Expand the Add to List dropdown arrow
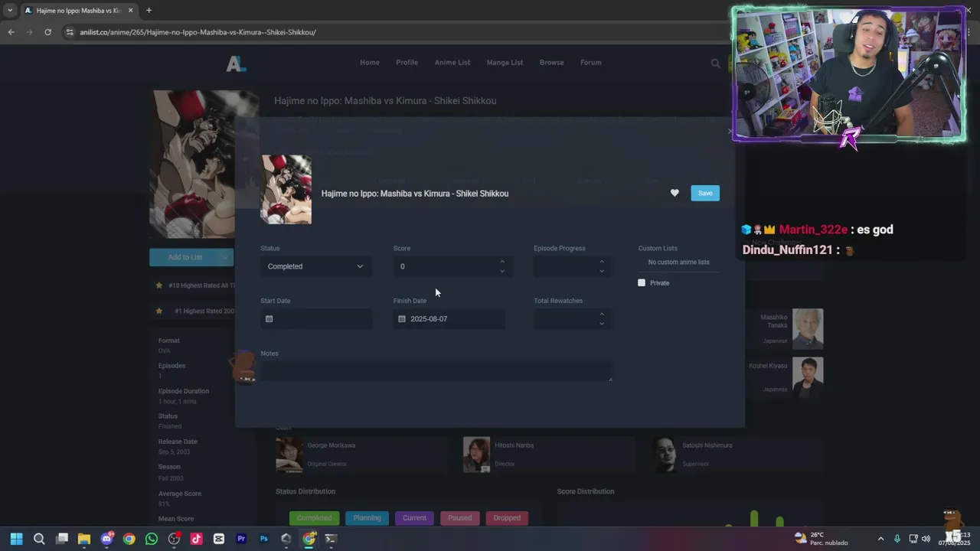This screenshot has height=551, width=980. tap(225, 257)
